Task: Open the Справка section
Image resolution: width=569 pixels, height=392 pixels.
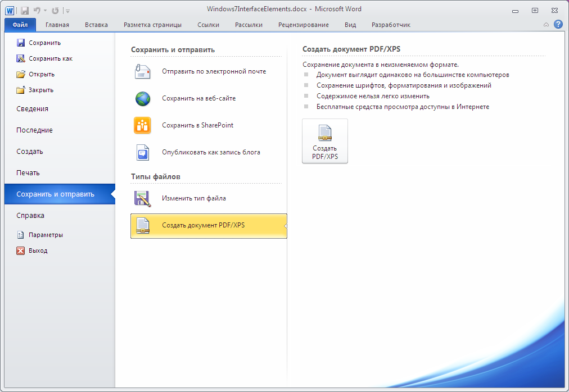Action: click(x=30, y=216)
